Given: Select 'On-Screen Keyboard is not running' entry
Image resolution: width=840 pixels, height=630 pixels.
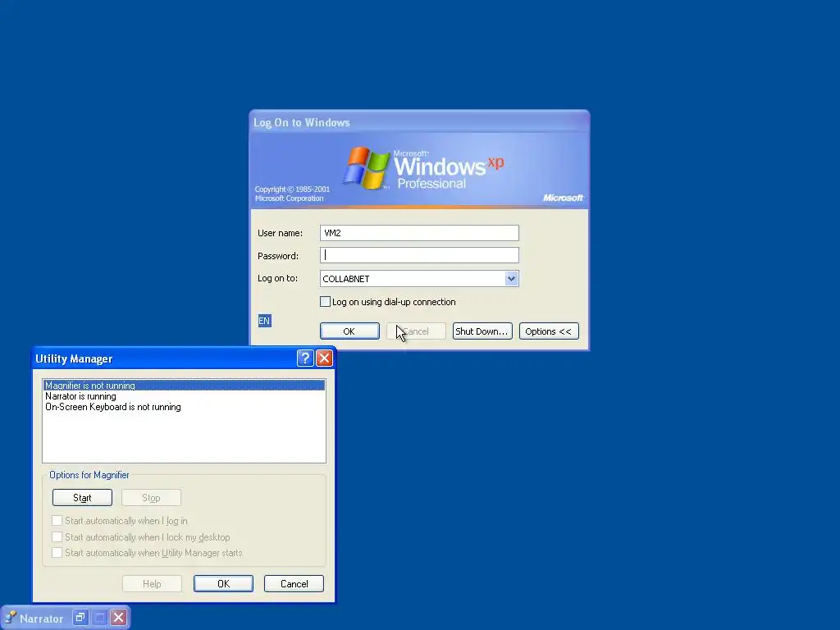Looking at the screenshot, I should (x=184, y=407).
